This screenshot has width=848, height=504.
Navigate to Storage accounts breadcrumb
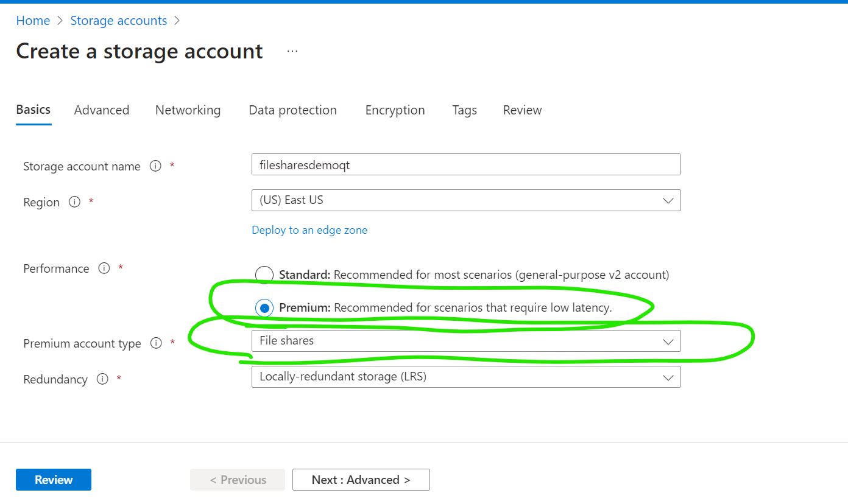pyautogui.click(x=119, y=21)
